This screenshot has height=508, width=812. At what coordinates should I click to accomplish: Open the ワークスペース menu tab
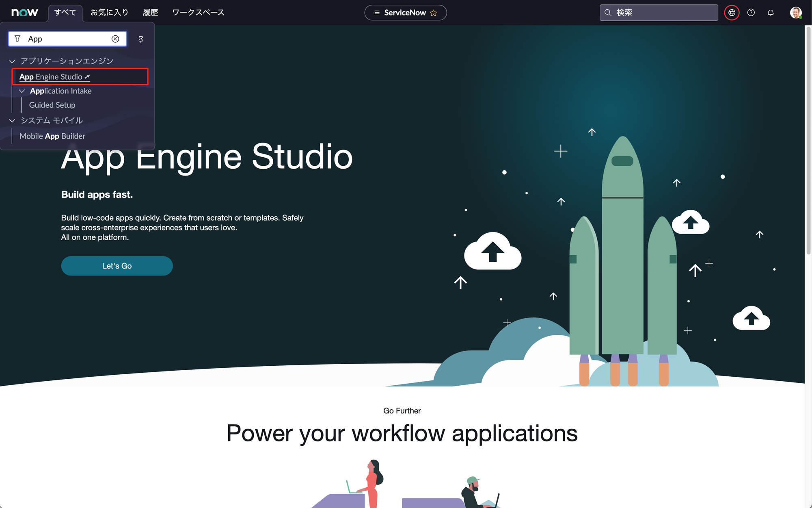198,13
